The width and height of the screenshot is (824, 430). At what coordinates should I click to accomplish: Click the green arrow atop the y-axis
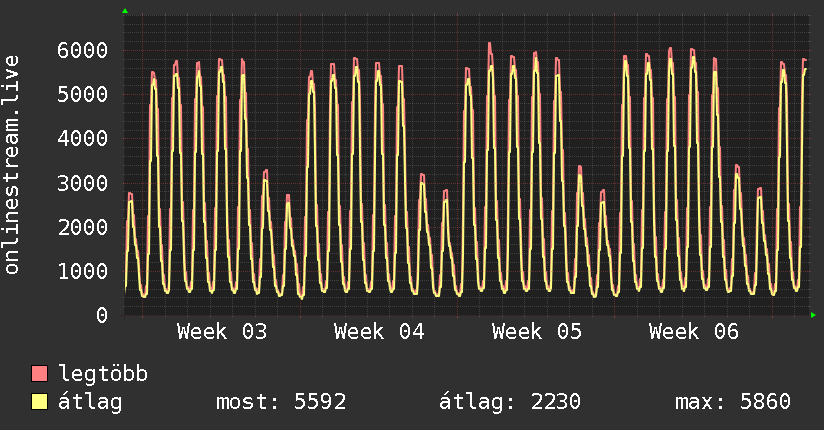pyautogui.click(x=124, y=11)
